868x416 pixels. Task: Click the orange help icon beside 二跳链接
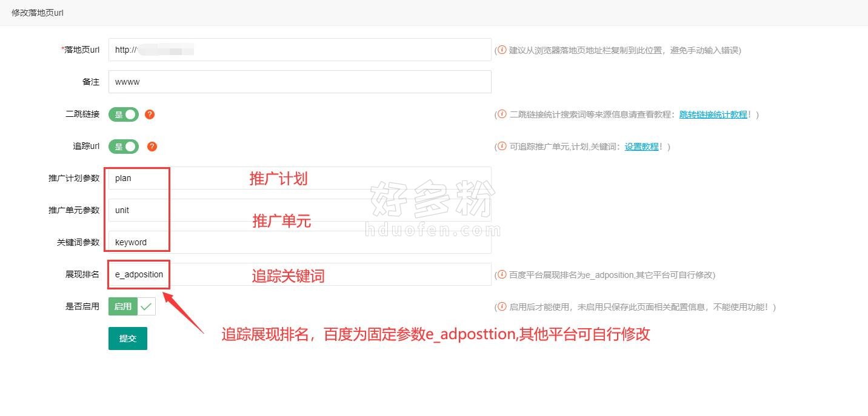[x=150, y=114]
